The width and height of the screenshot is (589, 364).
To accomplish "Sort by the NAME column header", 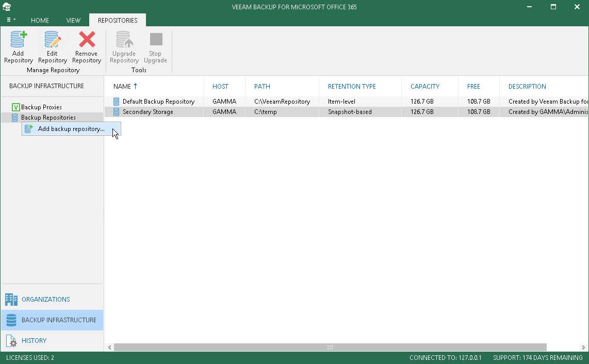I will pyautogui.click(x=122, y=87).
